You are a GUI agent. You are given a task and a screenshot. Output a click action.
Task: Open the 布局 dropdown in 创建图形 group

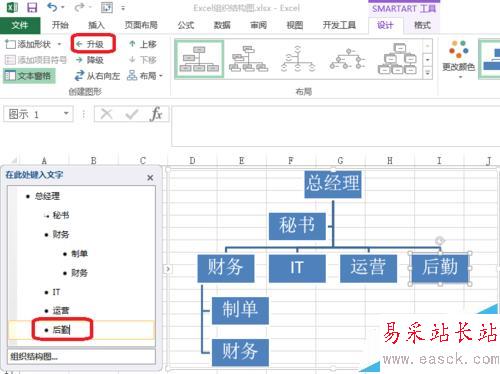click(x=145, y=76)
